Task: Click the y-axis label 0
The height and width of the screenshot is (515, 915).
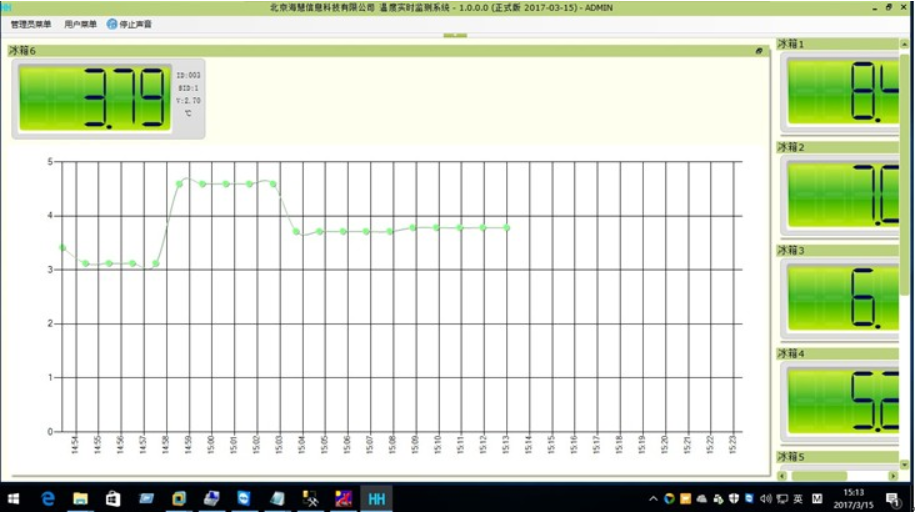Action: pyautogui.click(x=50, y=432)
